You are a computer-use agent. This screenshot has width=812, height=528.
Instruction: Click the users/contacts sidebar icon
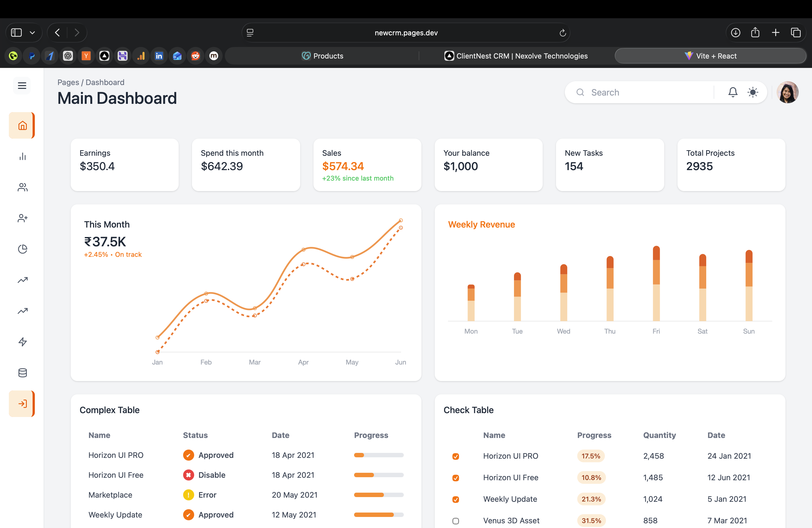[x=22, y=187]
